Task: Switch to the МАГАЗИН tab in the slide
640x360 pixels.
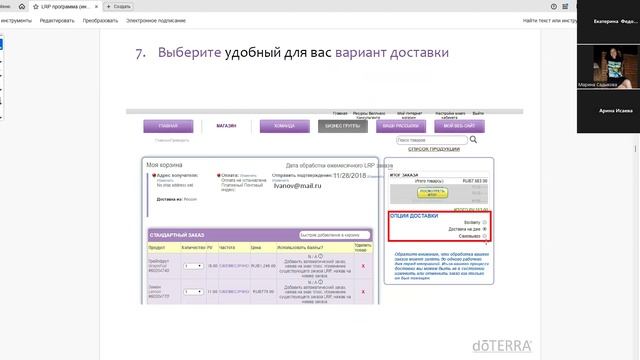Action: point(226,126)
